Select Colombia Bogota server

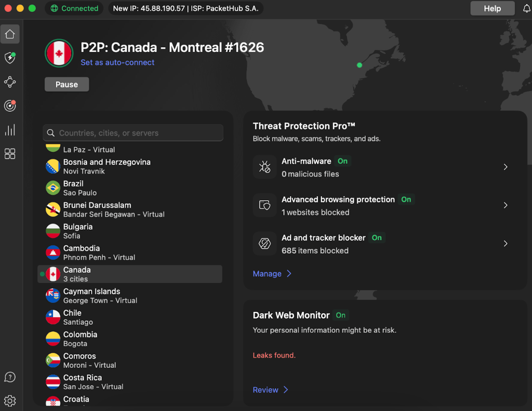130,339
